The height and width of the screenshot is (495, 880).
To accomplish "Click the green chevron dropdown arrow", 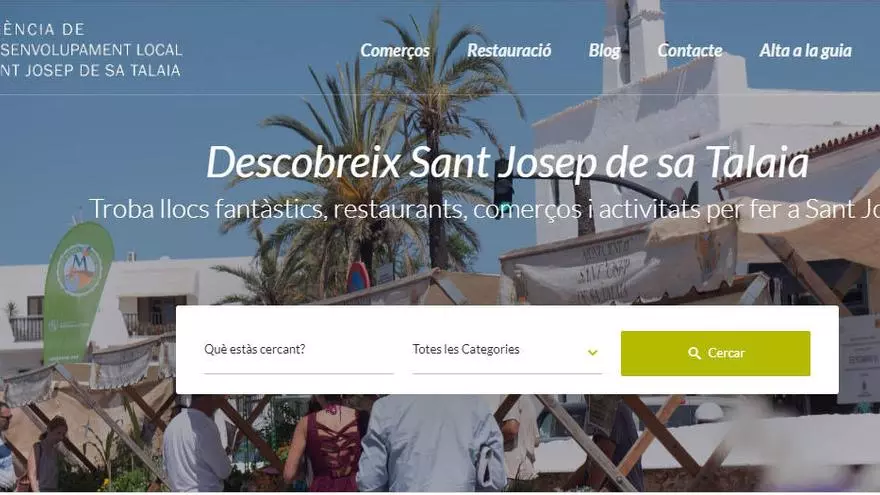I will coord(593,352).
